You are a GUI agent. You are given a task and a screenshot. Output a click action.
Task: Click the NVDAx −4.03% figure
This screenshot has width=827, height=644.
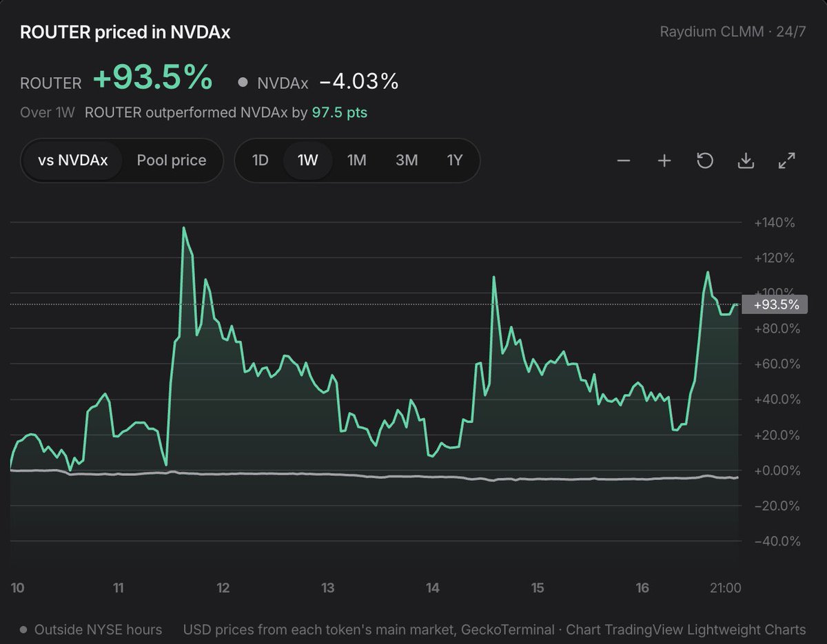(x=359, y=82)
